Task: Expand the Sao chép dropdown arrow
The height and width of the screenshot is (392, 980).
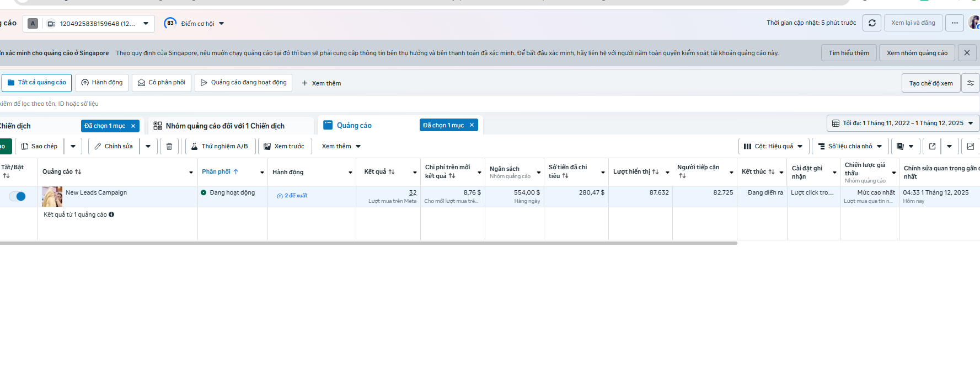Action: point(73,146)
